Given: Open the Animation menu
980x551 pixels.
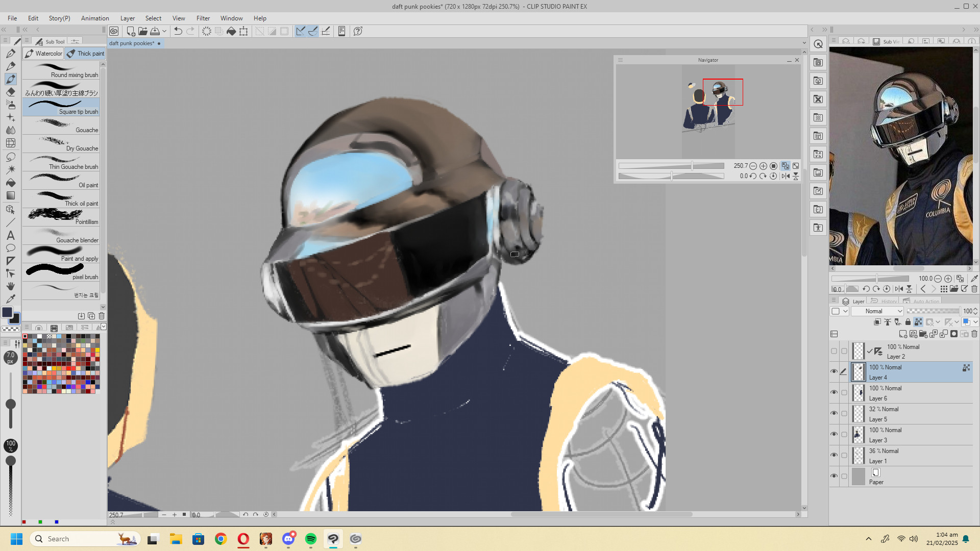Looking at the screenshot, I should click(95, 18).
